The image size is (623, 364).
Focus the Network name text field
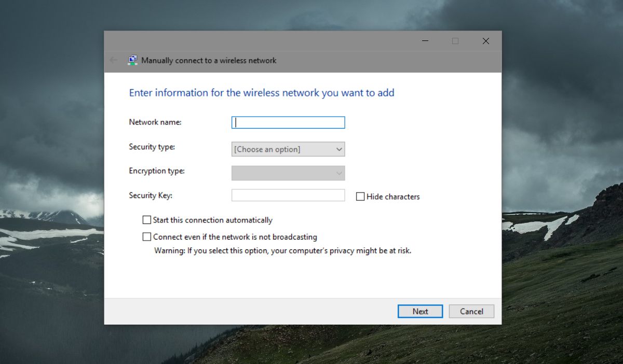tap(288, 122)
